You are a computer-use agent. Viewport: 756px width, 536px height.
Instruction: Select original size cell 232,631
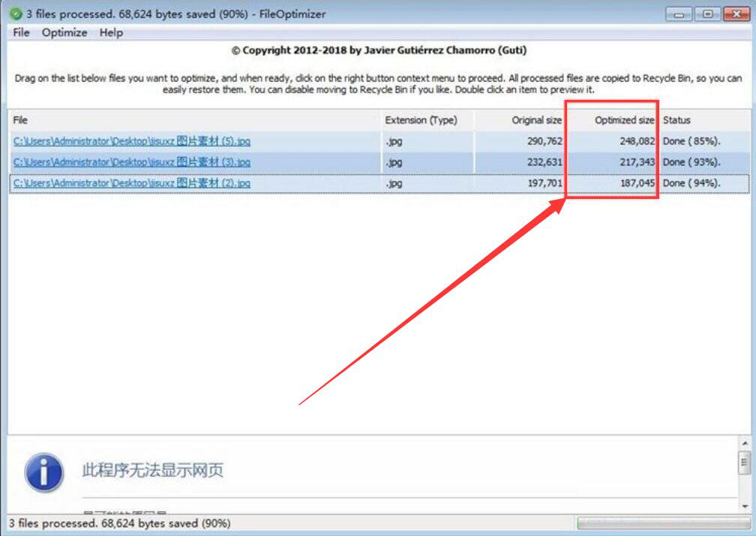click(x=544, y=162)
